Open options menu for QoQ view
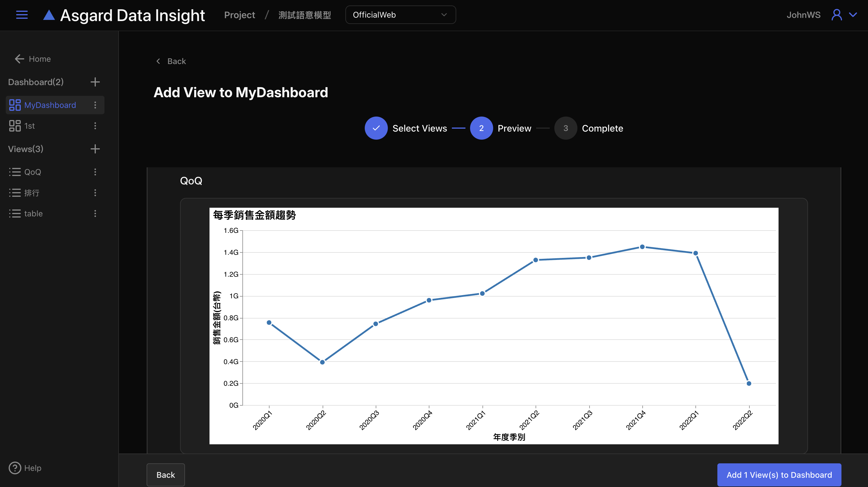 (x=95, y=172)
